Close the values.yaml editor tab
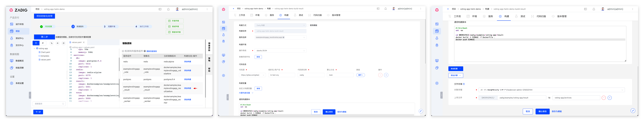644x122 pixels. pyautogui.click(x=84, y=42)
